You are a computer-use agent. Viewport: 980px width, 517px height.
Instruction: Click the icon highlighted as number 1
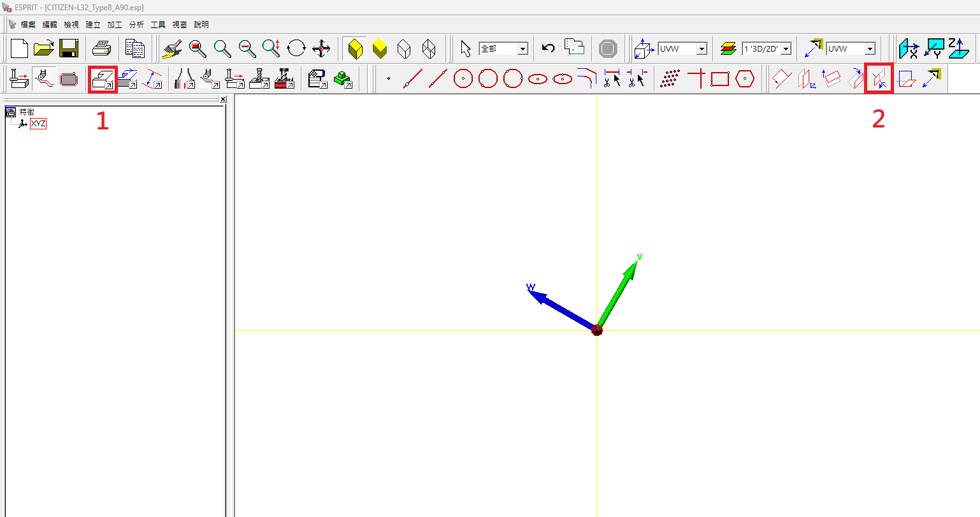point(103,79)
